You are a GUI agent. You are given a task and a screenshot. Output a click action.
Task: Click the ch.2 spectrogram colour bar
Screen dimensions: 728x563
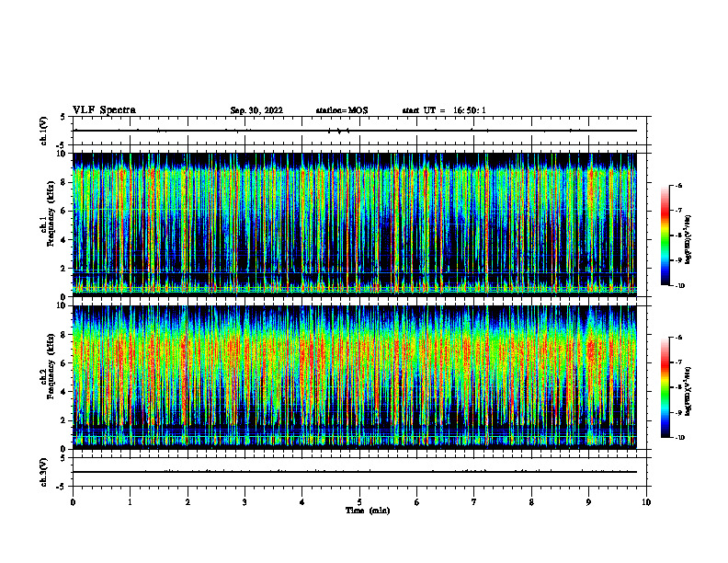pos(665,387)
